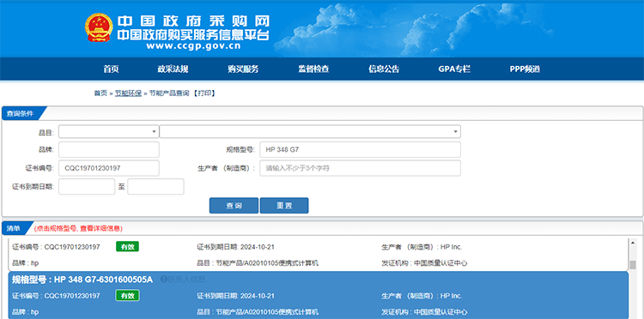Select the 查询条件 panel tab
This screenshot has height=319, width=644.
point(21,113)
